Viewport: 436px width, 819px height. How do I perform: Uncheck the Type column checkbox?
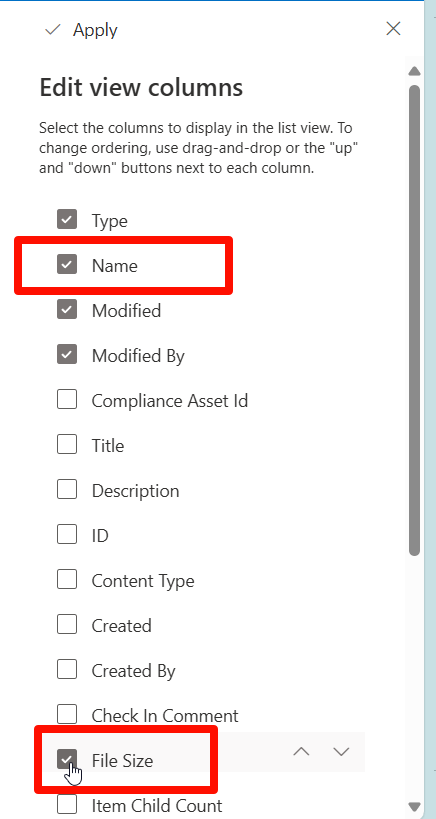pyautogui.click(x=67, y=220)
